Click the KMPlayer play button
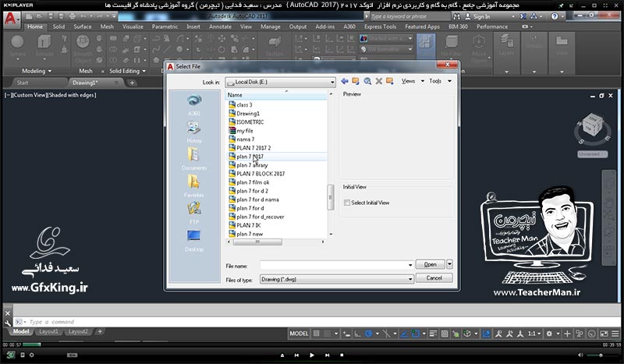The height and width of the screenshot is (364, 624). click(x=311, y=355)
